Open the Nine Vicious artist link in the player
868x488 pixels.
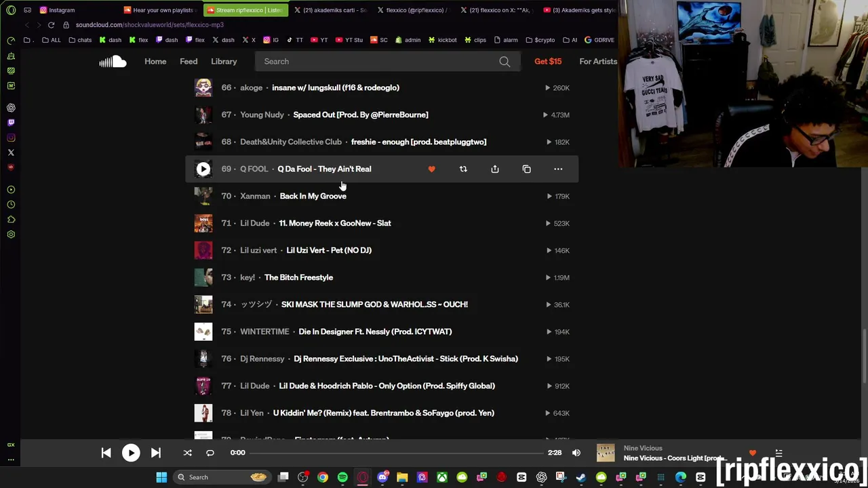tap(643, 448)
